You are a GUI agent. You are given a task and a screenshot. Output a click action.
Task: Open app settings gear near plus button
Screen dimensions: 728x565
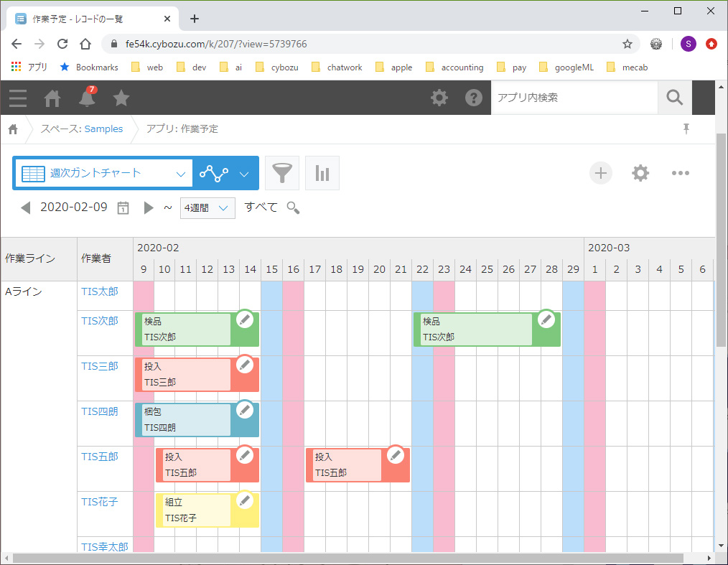click(x=640, y=173)
